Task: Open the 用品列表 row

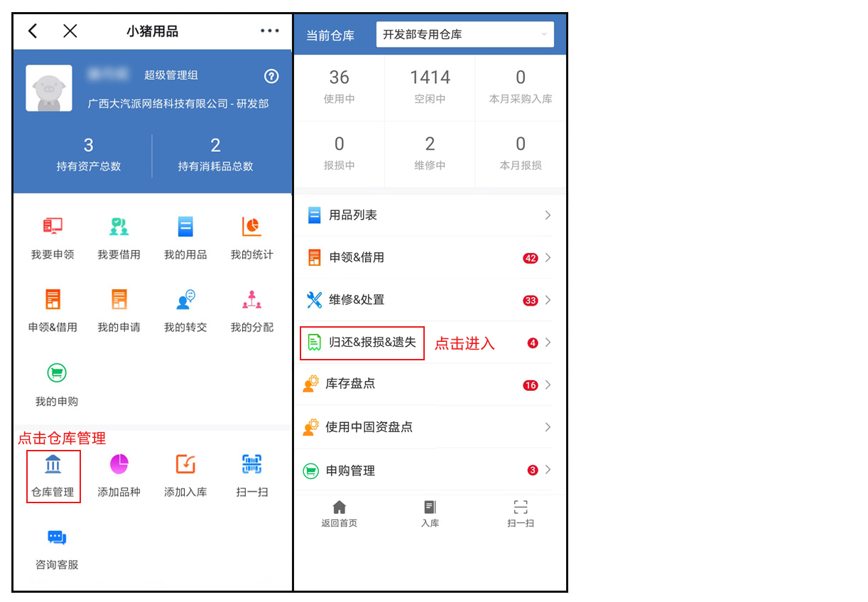Action: pos(430,215)
